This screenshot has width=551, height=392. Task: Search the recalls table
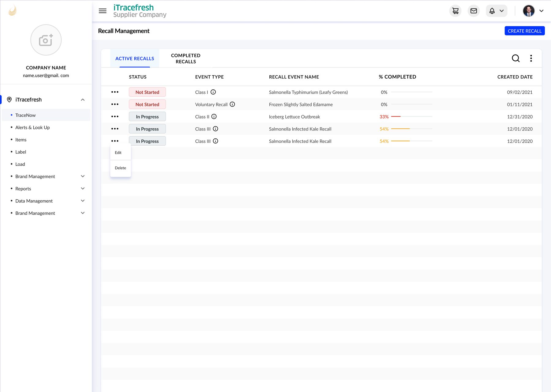click(x=515, y=58)
